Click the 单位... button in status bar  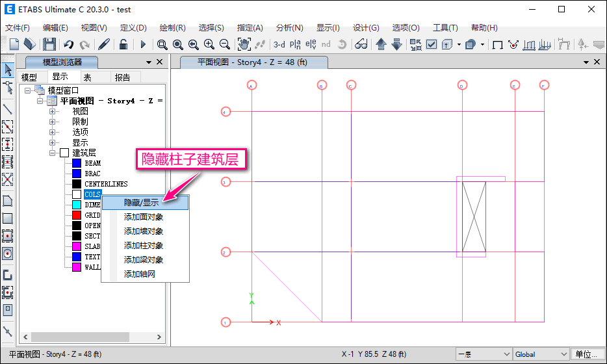pyautogui.click(x=586, y=354)
